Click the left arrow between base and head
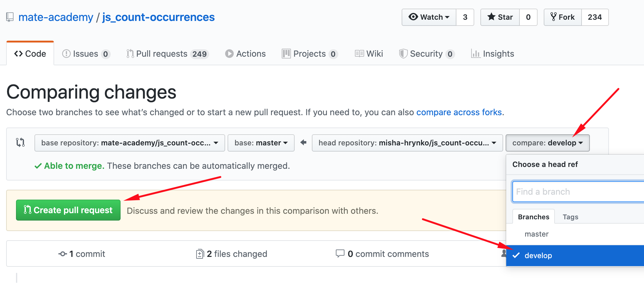The width and height of the screenshot is (644, 284). (303, 143)
